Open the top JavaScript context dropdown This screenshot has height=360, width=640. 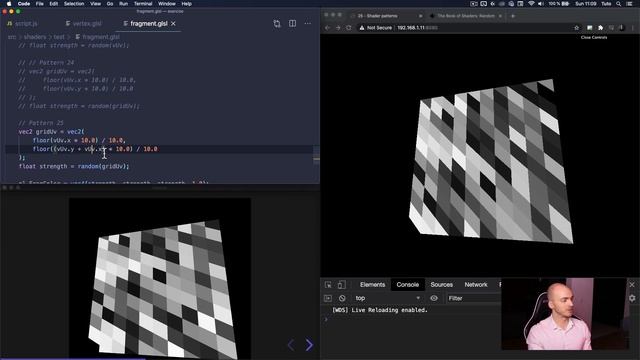point(387,298)
